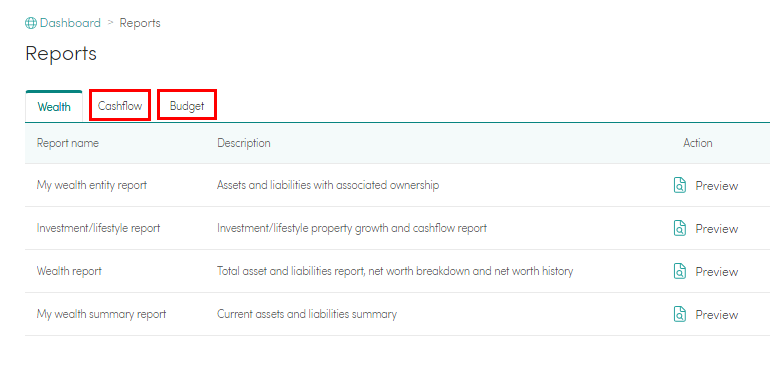
Task: Click preview icon for Investment/lifestyle report
Action: point(680,228)
